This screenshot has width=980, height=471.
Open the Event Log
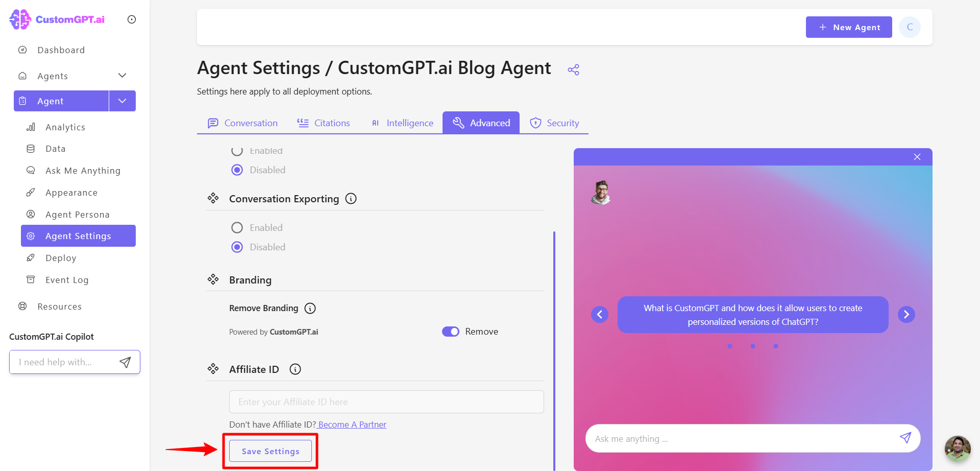[67, 280]
